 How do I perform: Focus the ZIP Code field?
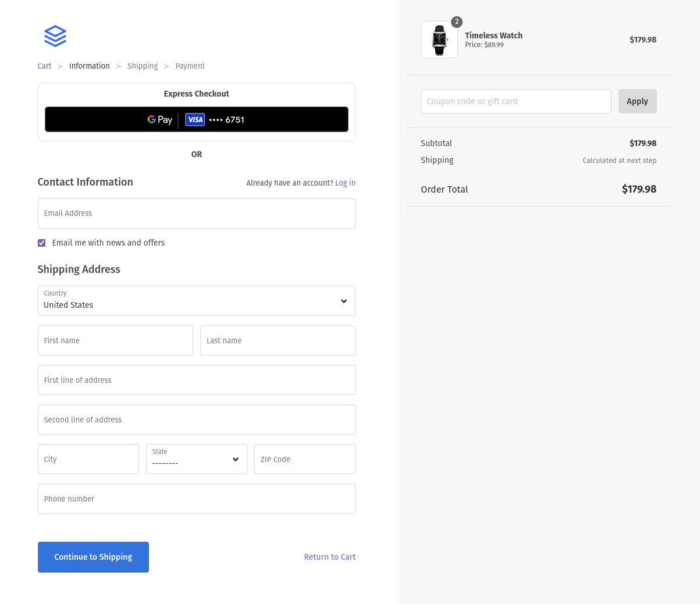[304, 459]
